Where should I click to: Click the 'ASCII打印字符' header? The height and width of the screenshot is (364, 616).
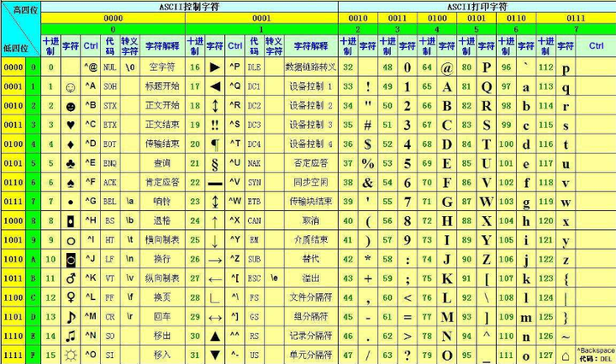[x=477, y=7]
